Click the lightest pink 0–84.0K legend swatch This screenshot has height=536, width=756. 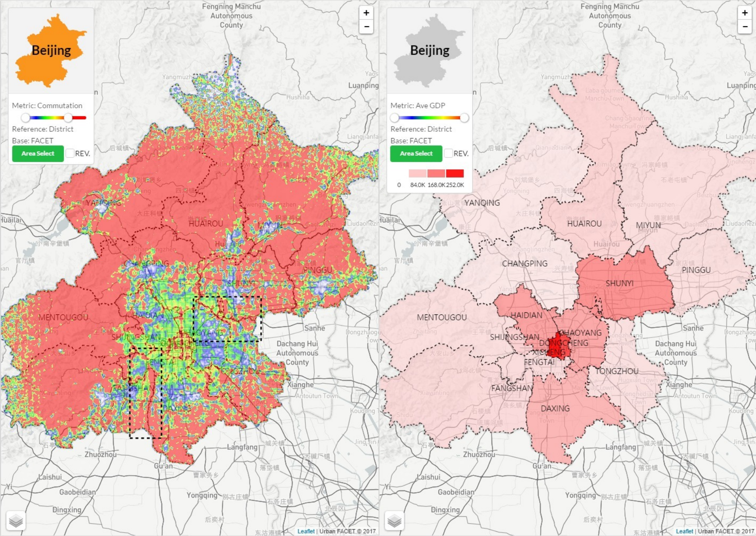click(x=417, y=173)
